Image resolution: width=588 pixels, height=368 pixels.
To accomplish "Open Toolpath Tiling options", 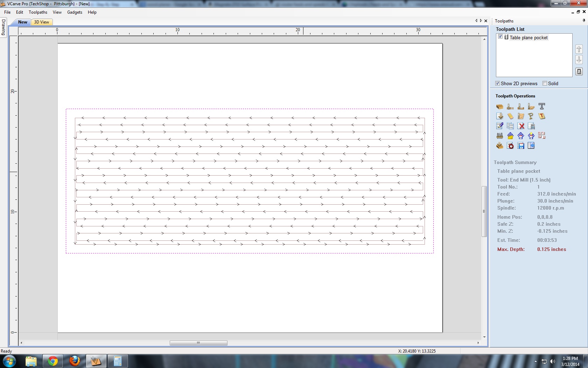I will pyautogui.click(x=541, y=136).
